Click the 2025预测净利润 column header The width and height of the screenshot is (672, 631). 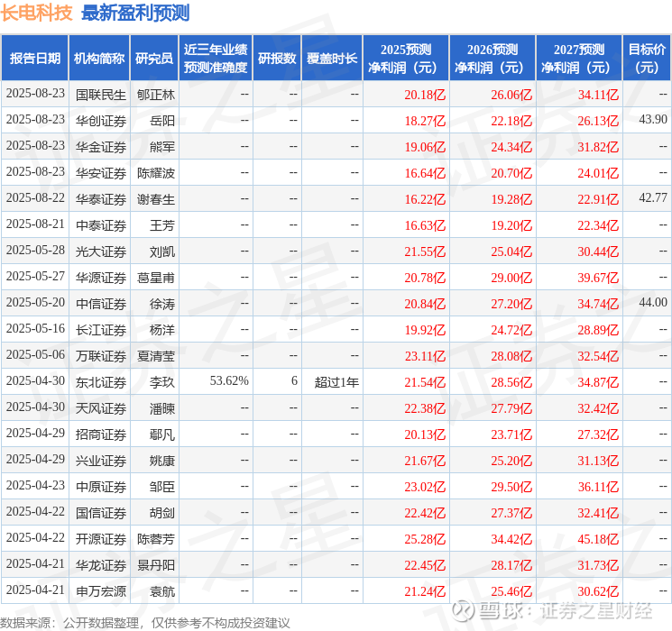tap(406, 59)
